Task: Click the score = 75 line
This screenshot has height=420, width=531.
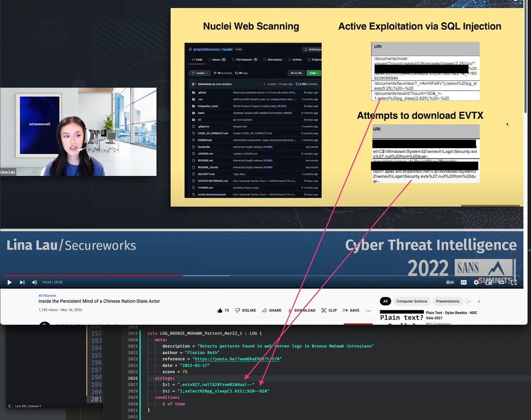Action: click(x=175, y=372)
